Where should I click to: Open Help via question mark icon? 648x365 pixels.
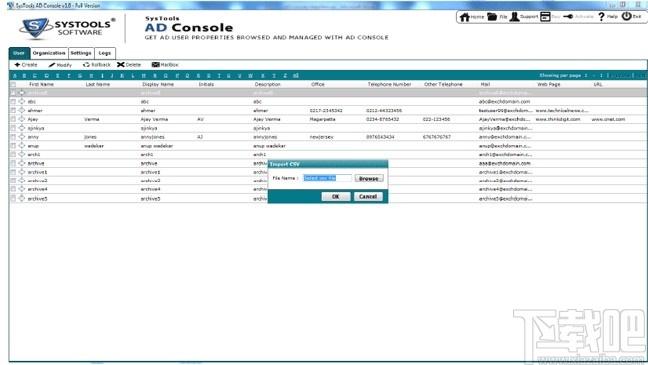[x=601, y=17]
